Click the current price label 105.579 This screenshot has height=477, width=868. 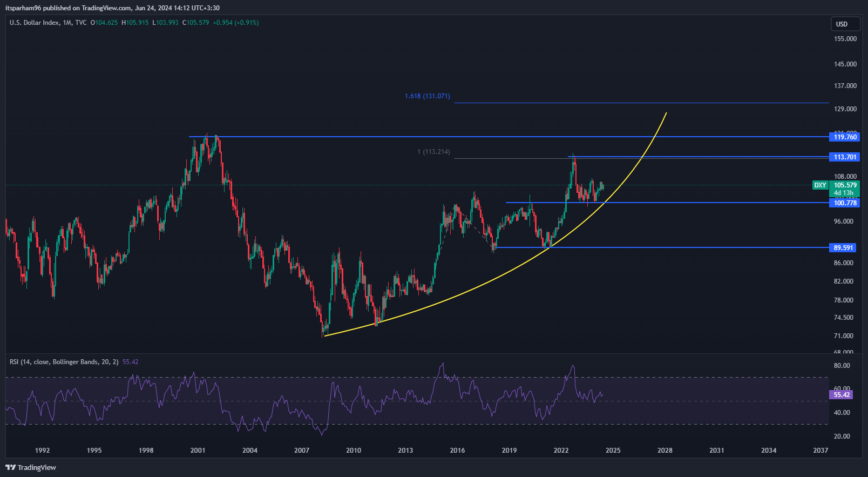pyautogui.click(x=845, y=185)
